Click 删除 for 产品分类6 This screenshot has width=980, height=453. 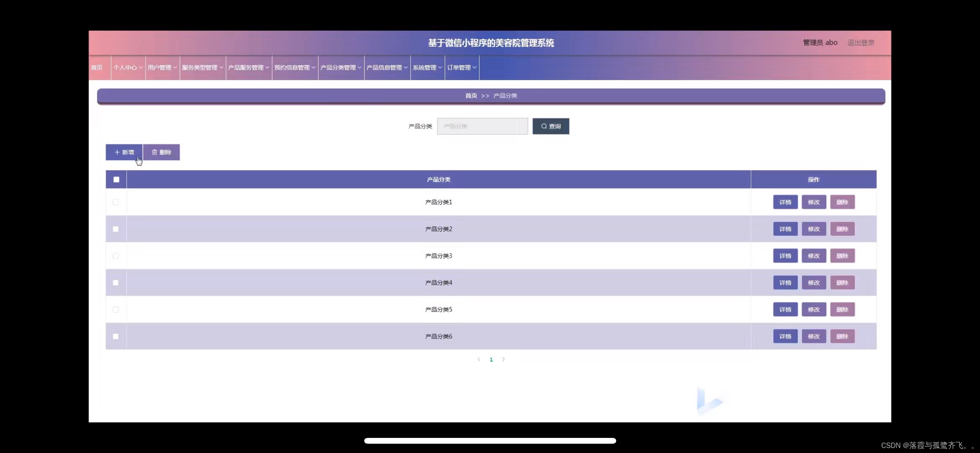(843, 336)
